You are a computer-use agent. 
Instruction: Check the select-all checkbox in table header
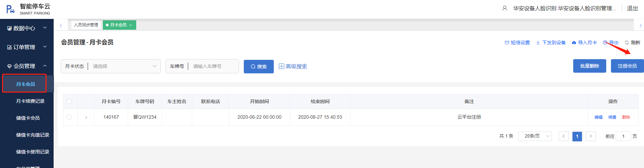click(69, 101)
